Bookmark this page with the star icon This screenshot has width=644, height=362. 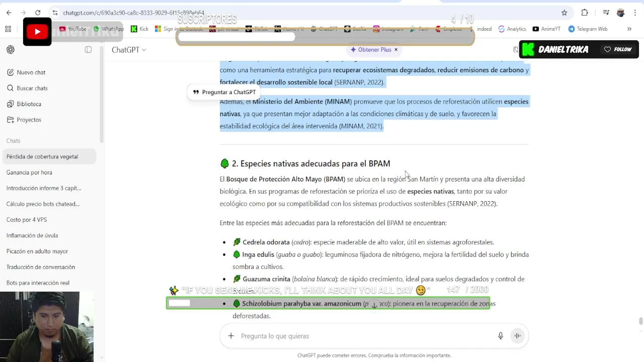click(x=564, y=13)
